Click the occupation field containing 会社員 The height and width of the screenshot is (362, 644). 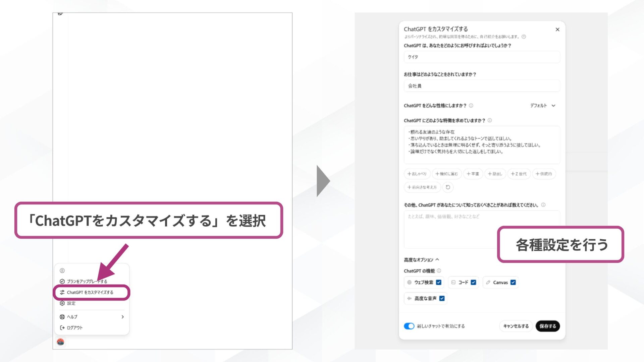[x=482, y=86]
